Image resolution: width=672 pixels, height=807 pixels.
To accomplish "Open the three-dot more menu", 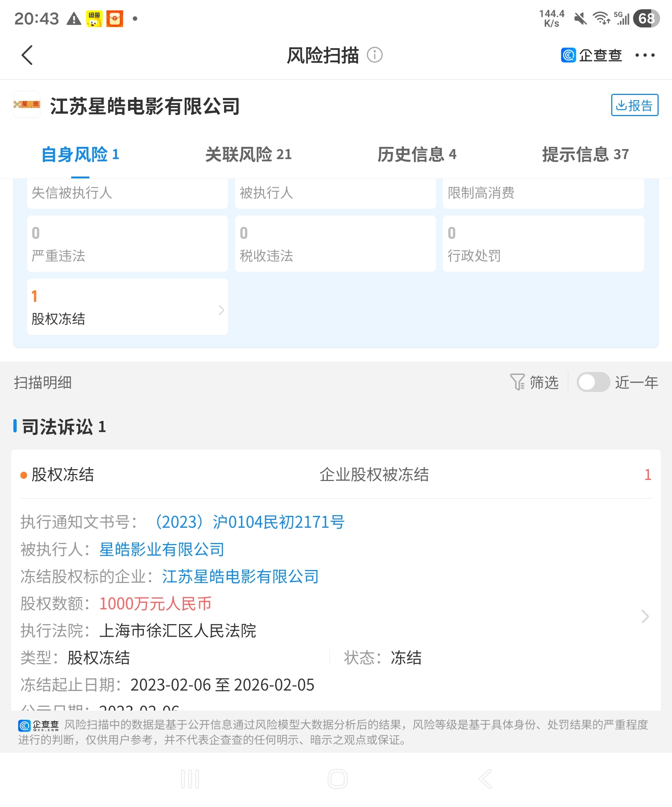I will (x=645, y=55).
